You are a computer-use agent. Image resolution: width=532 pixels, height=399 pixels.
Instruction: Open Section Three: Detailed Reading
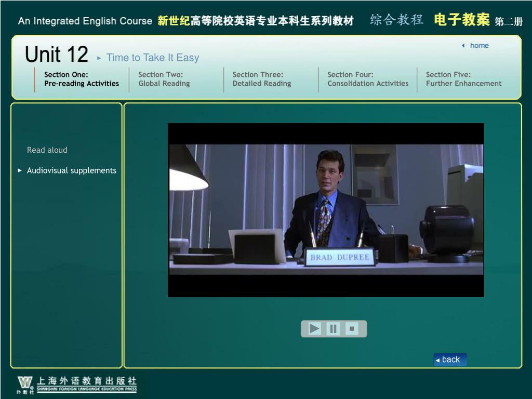[262, 79]
